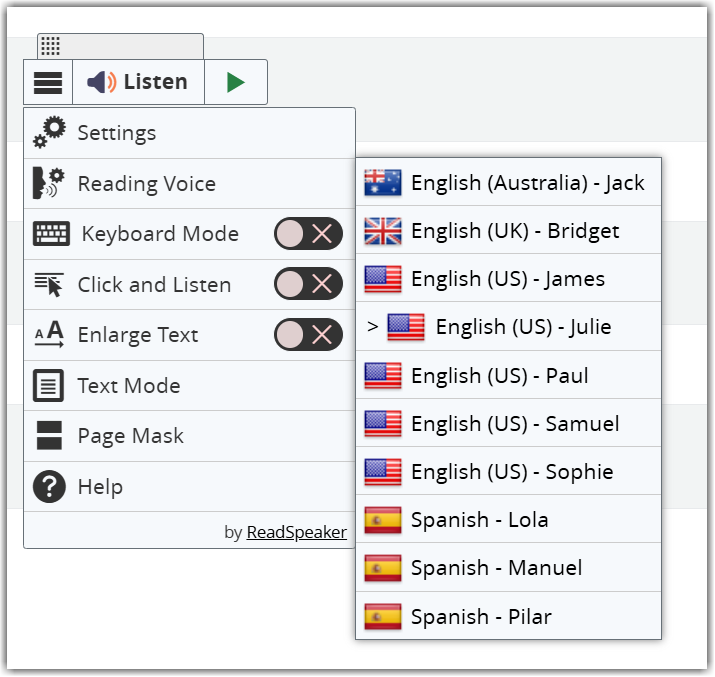Screen dimensions: 715x677
Task: Select Spanish - Pilar voice
Action: point(508,616)
